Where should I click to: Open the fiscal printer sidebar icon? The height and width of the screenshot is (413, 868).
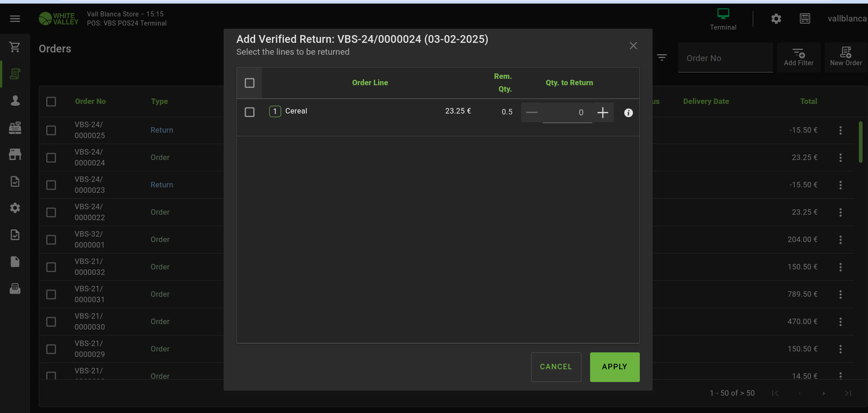pyautogui.click(x=15, y=289)
